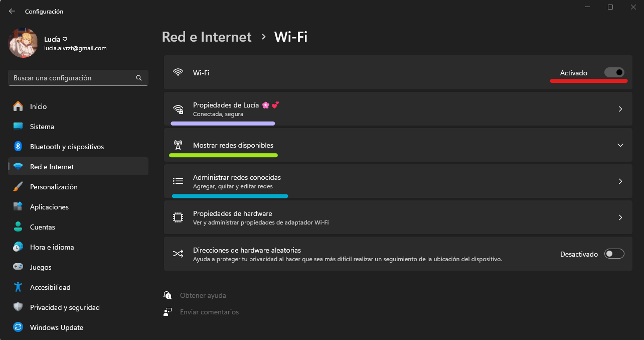Click the available networks antenna icon
The image size is (644, 340).
coord(178,145)
